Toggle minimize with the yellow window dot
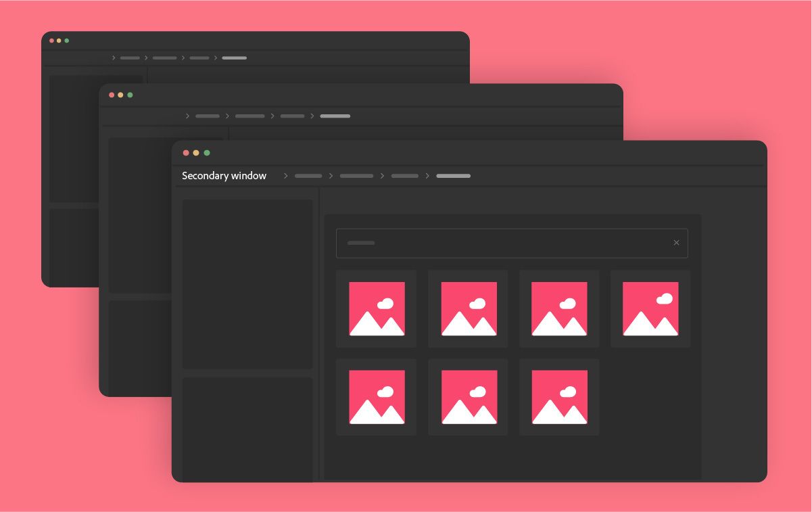 [x=196, y=153]
